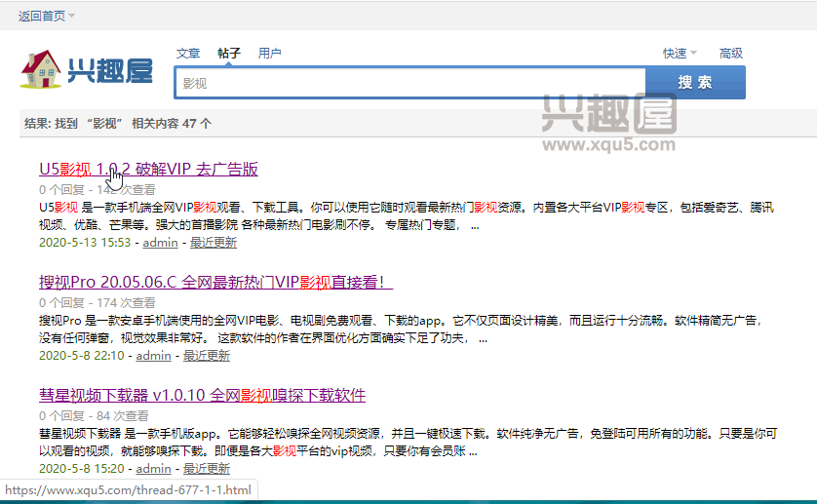Screen dimensions: 817x504
Task: Switch to the 文章 search tab
Action: point(188,54)
